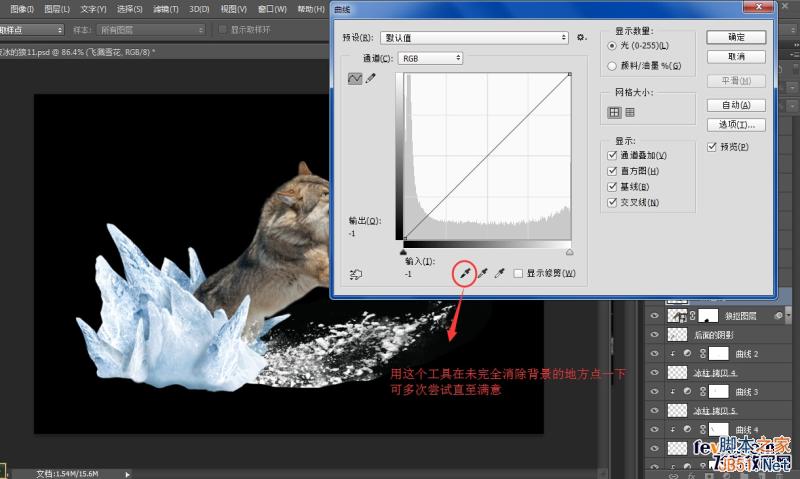Uncheck 通道叠加 channel overlays
800x479 pixels.
612,155
